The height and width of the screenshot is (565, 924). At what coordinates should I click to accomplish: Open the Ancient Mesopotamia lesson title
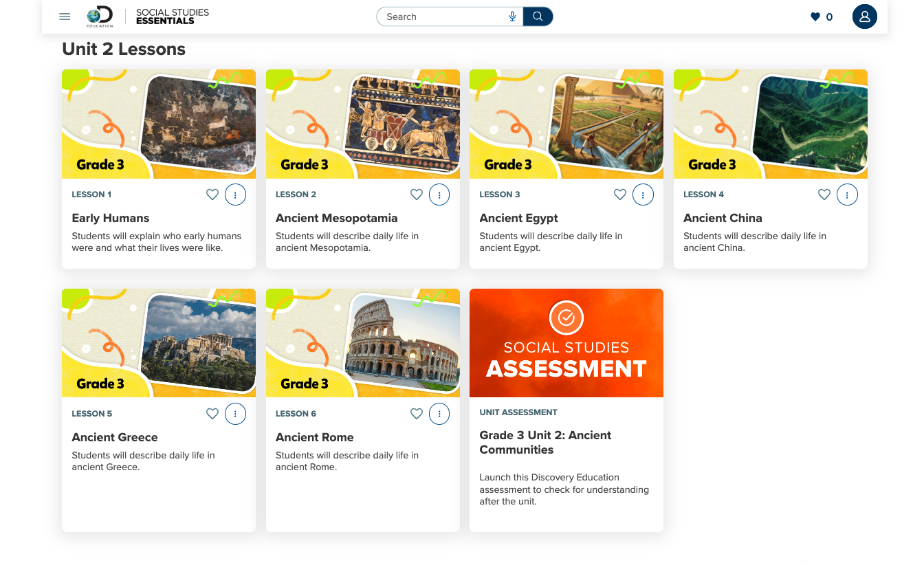(x=337, y=218)
